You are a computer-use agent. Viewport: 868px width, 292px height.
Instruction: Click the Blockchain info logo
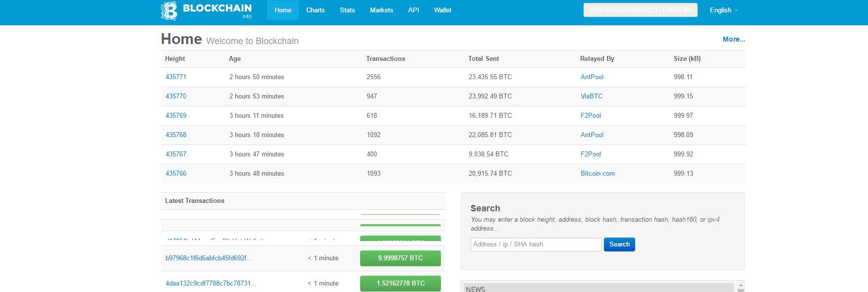206,10
